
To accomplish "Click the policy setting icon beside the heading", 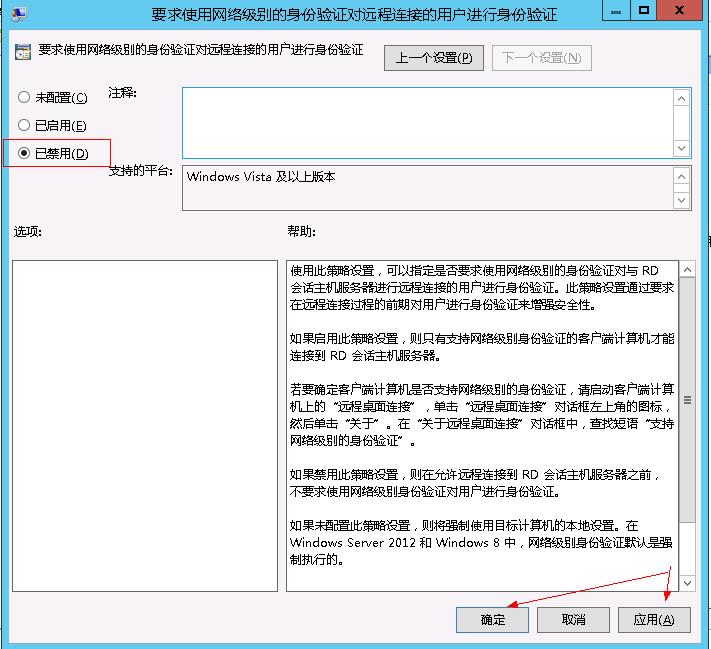I will tap(23, 52).
